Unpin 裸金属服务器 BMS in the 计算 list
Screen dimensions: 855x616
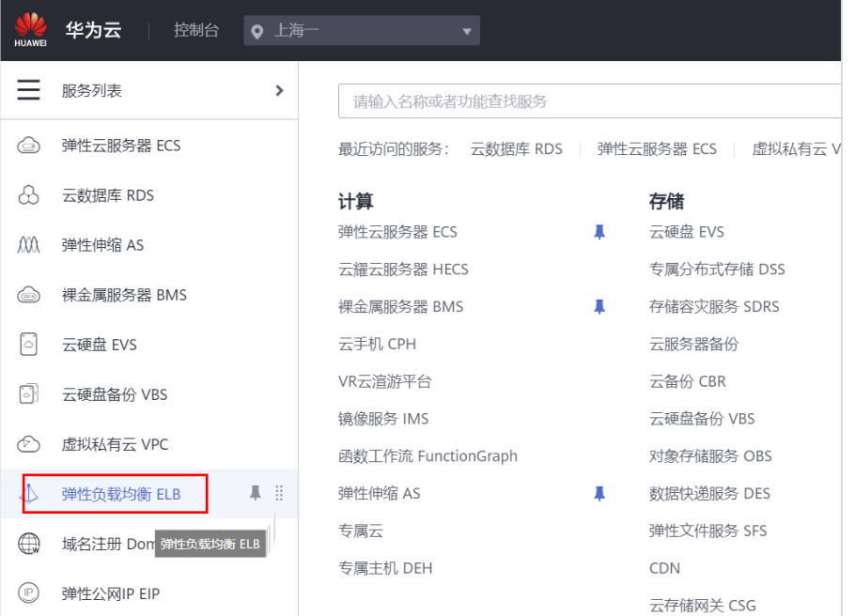(599, 306)
